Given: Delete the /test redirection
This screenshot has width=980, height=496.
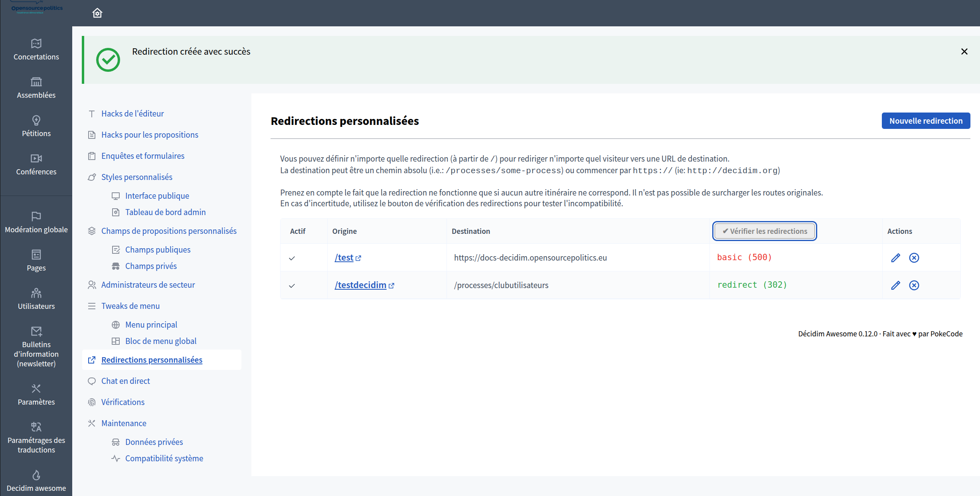Looking at the screenshot, I should click(x=914, y=258).
